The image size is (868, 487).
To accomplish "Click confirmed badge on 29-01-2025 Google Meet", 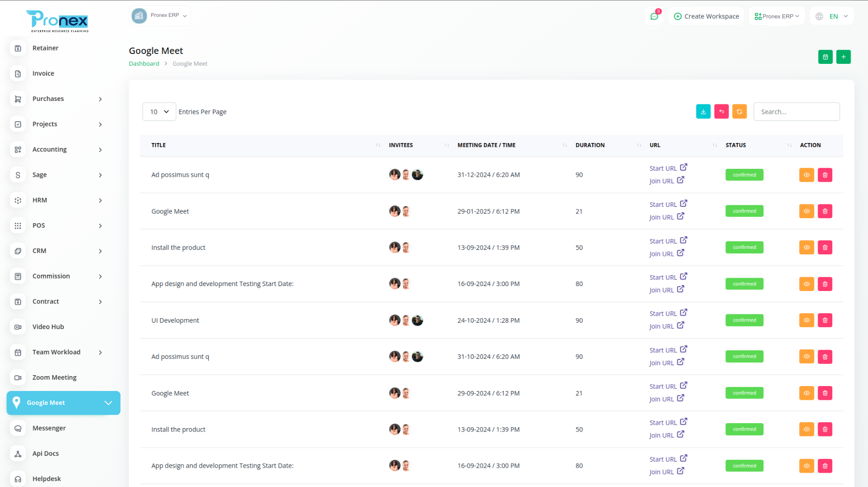I will (x=744, y=211).
